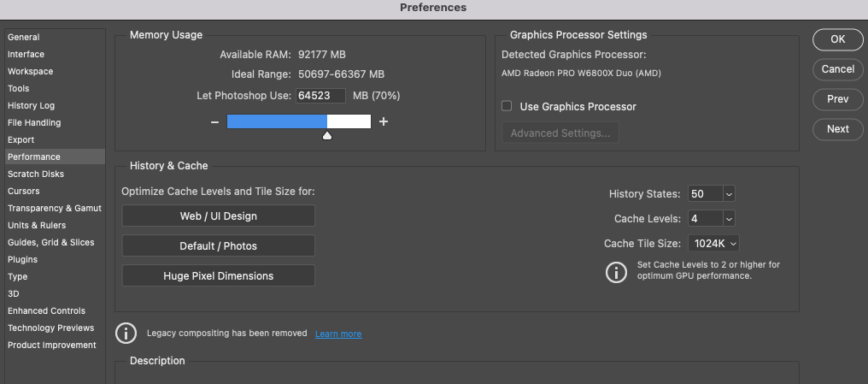Select Scratch Disks in the sidebar
The image size is (868, 384).
36,174
